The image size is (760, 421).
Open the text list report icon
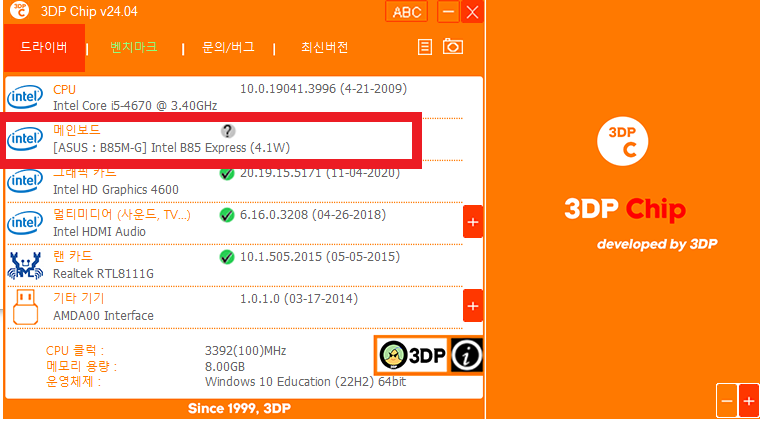tap(425, 47)
